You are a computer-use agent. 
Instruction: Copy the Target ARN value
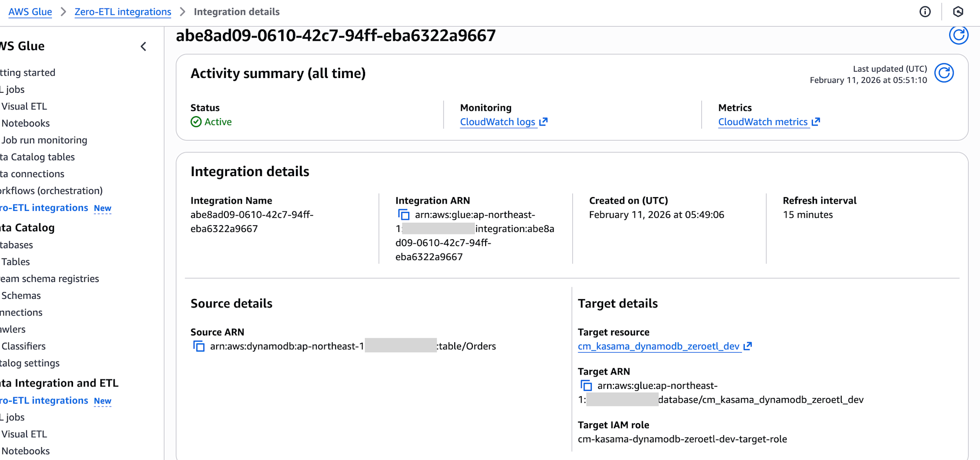coord(586,385)
